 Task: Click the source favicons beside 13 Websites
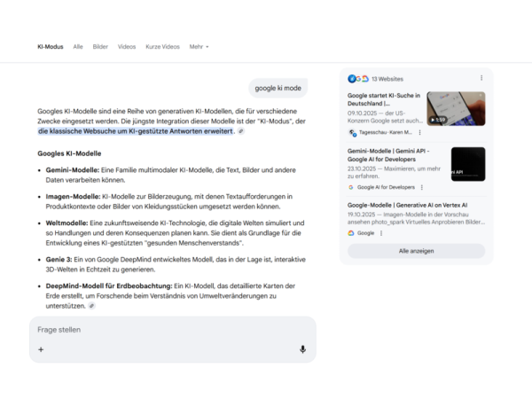(x=358, y=79)
